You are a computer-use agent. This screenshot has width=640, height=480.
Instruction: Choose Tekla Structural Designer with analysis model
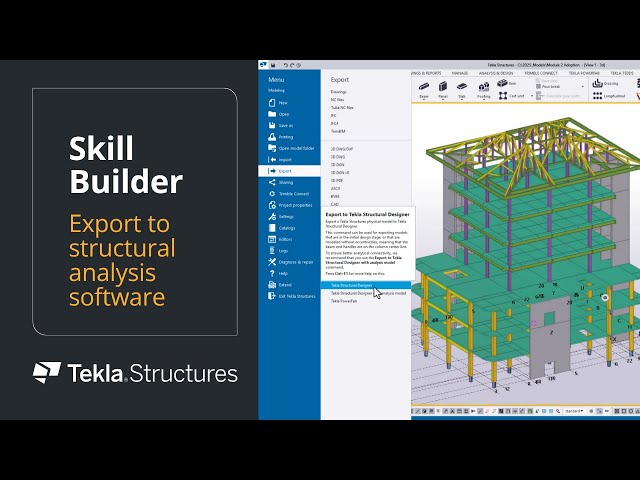[x=368, y=293]
